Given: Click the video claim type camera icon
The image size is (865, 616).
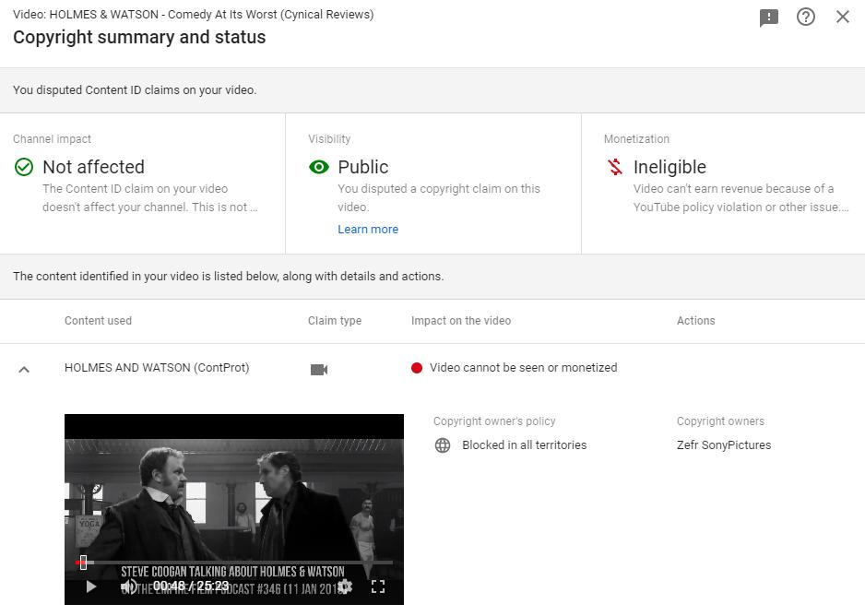Looking at the screenshot, I should click(x=319, y=369).
